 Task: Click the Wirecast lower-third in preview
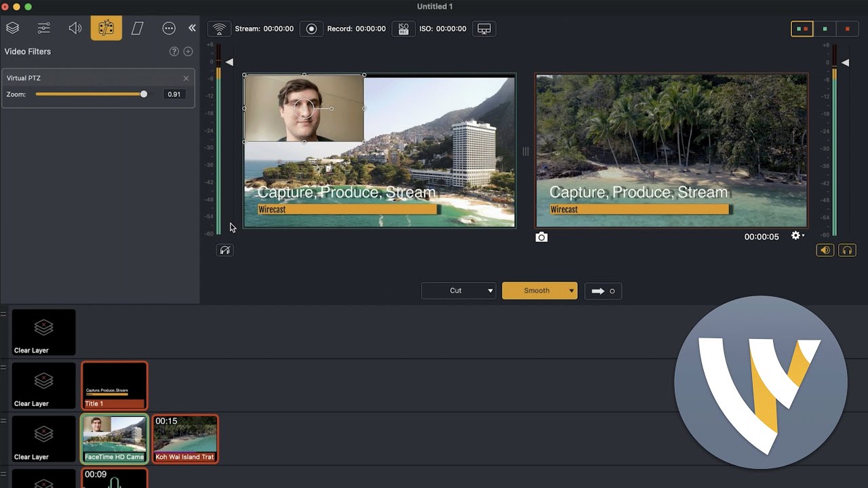click(x=348, y=209)
